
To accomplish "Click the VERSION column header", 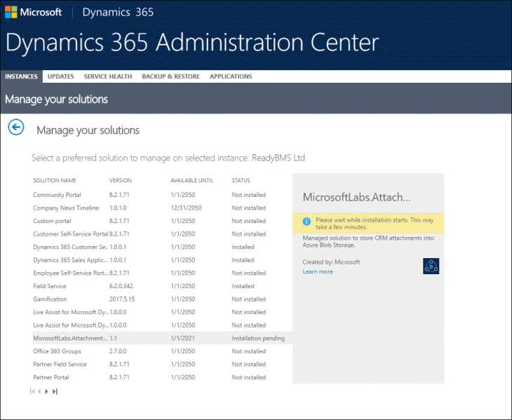I will (x=120, y=180).
